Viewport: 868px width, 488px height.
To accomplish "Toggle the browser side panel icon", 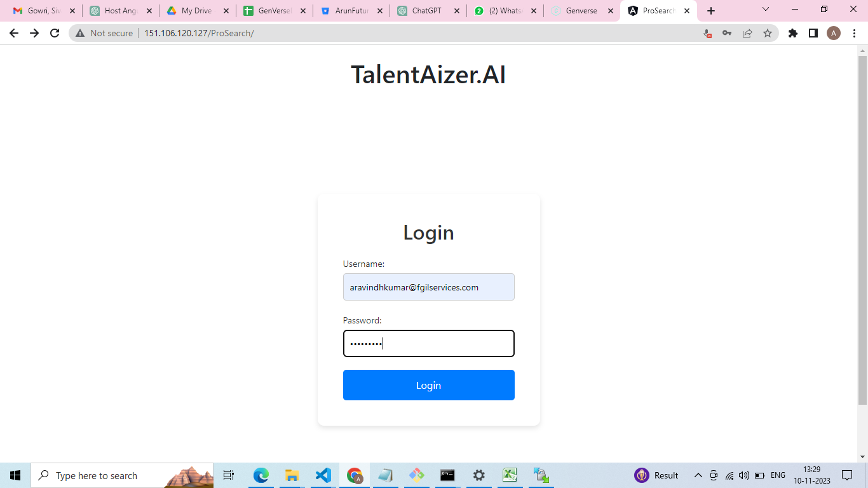I will click(813, 33).
